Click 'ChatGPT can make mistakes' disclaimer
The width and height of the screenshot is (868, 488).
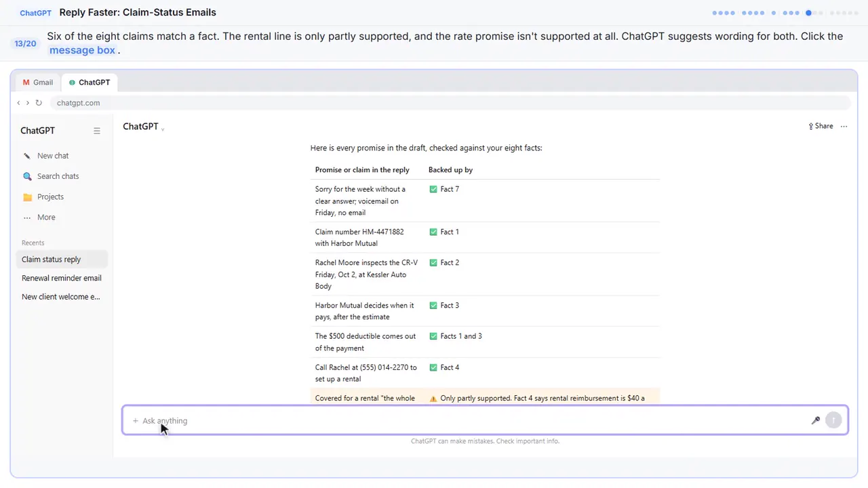tap(485, 441)
